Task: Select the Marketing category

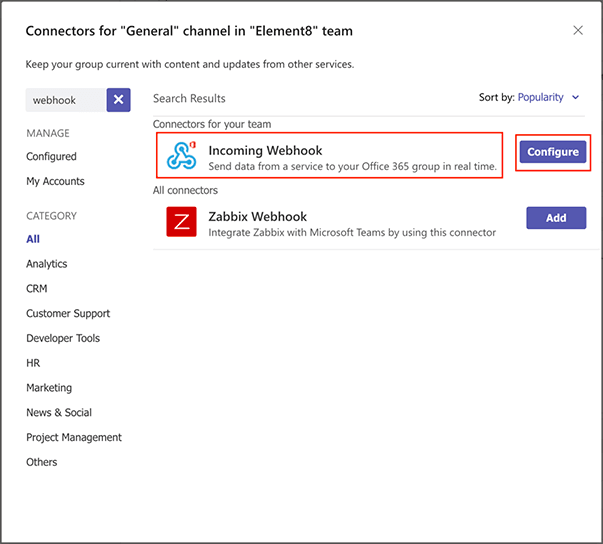Action: (x=49, y=388)
